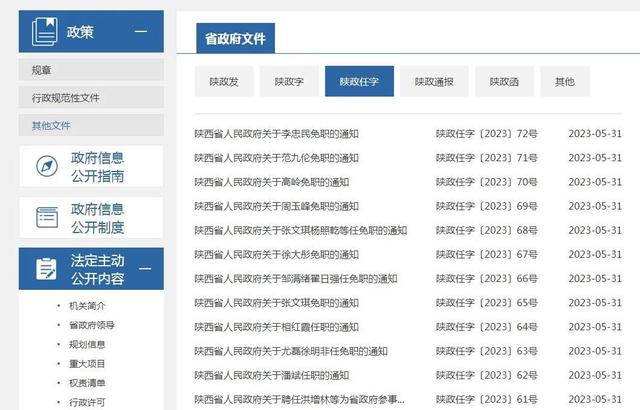640x410 pixels.
Task: Click document number 陕政任字〔2023〕63号
Action: [x=487, y=351]
